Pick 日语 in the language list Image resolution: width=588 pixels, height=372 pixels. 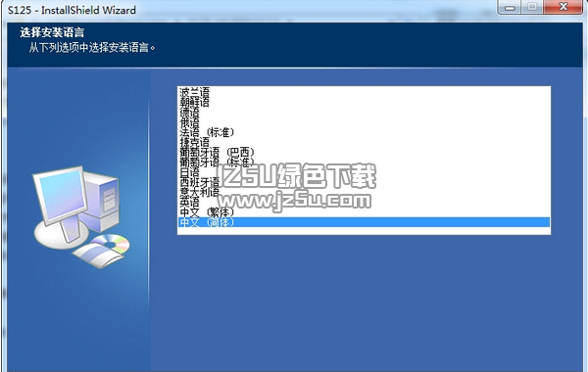(190, 172)
